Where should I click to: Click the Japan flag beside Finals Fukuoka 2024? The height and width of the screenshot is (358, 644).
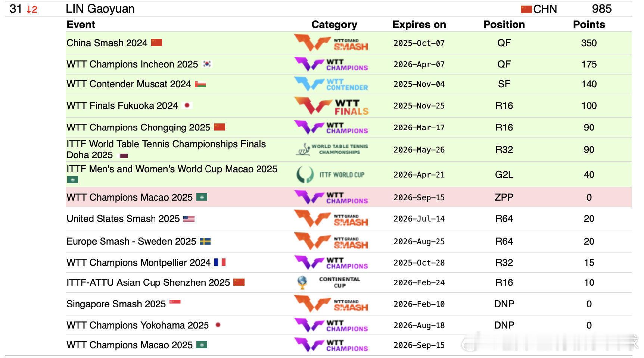[187, 106]
